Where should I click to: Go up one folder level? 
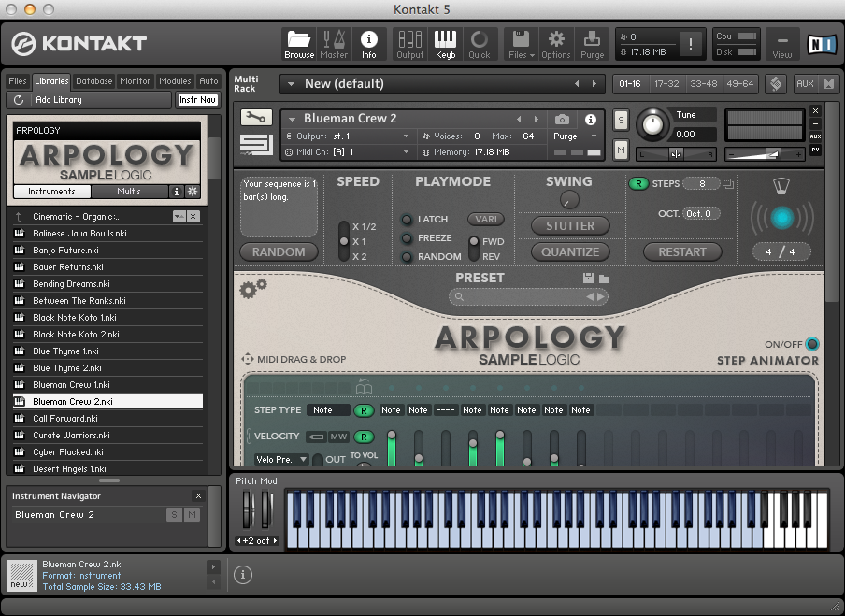(x=19, y=217)
